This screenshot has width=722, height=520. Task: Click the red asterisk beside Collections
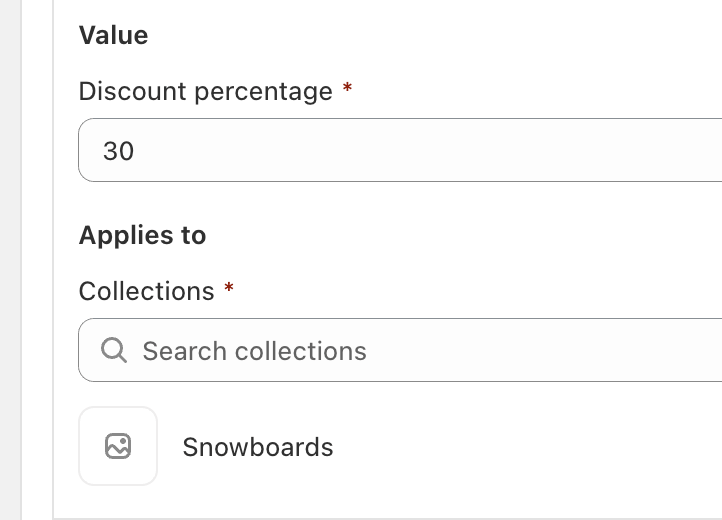pos(229,287)
